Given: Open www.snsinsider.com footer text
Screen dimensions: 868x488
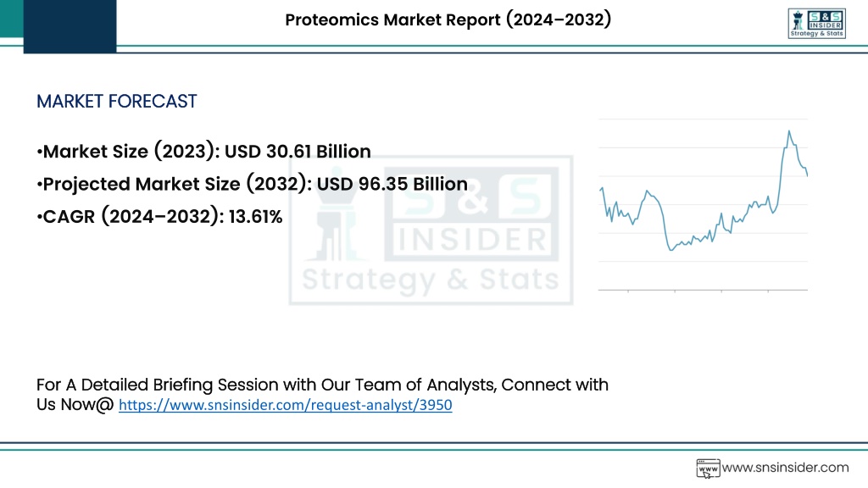Looking at the screenshot, I should [x=785, y=468].
